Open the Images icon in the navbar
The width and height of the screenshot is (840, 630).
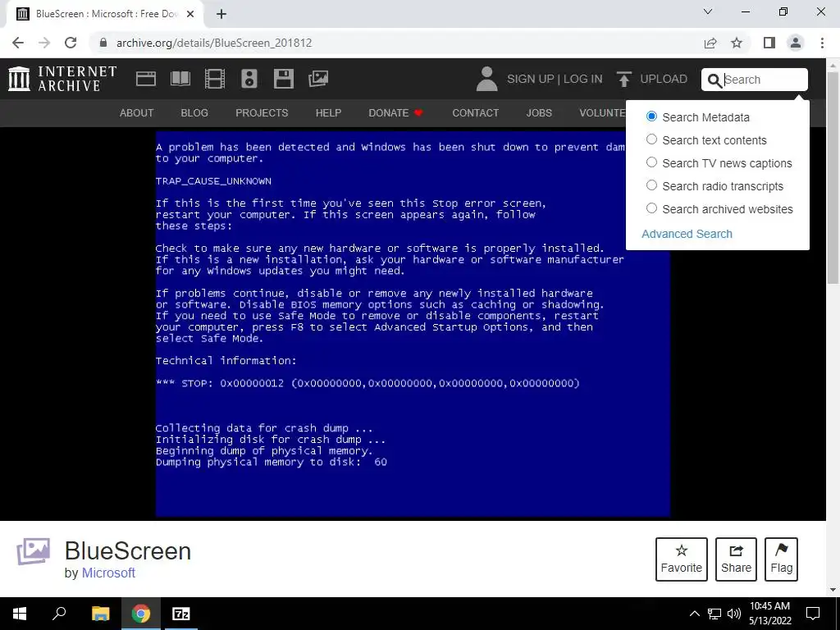[x=318, y=79]
